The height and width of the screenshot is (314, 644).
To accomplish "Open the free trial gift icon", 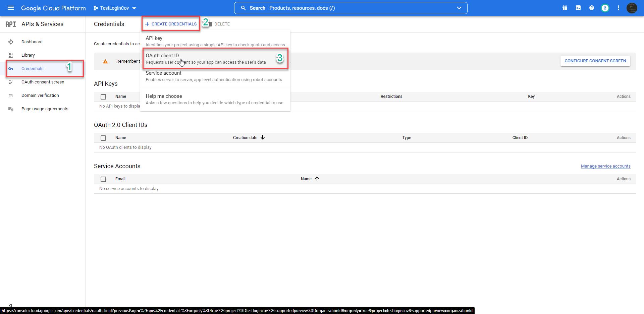I will [565, 8].
